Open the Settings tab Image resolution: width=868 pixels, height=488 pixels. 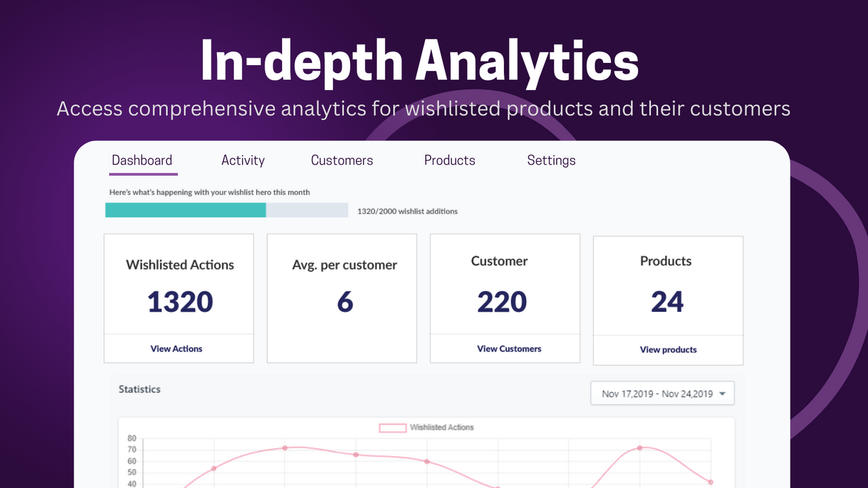click(x=551, y=160)
